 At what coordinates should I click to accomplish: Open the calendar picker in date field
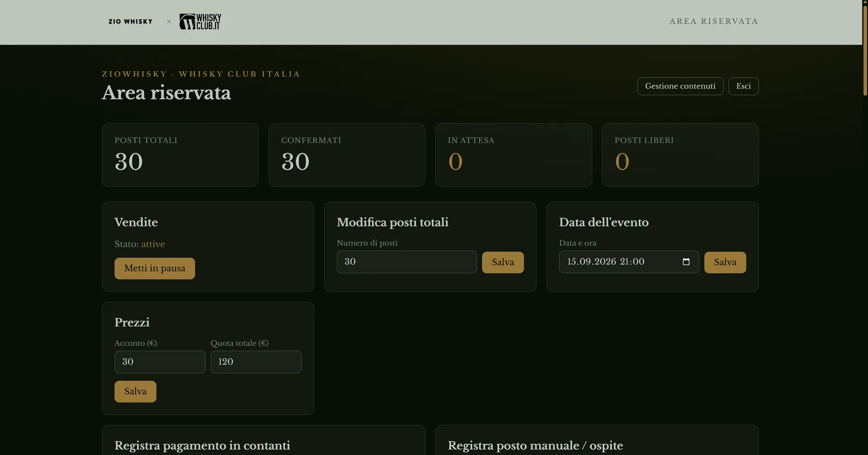coord(686,262)
